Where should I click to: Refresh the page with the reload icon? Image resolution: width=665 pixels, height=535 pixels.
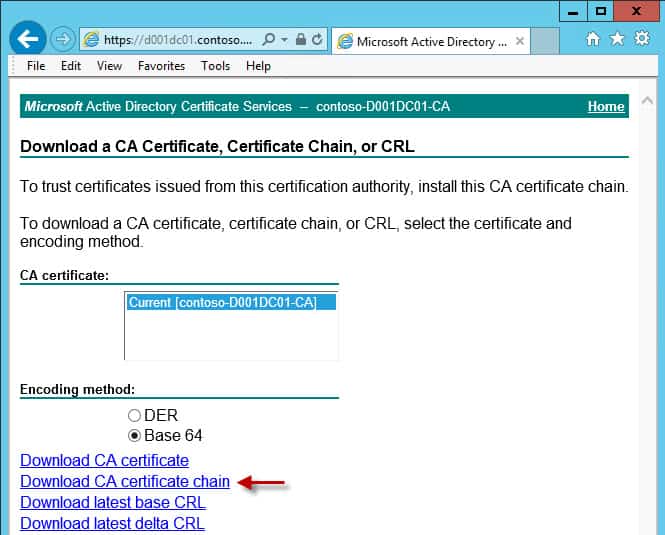[x=317, y=39]
